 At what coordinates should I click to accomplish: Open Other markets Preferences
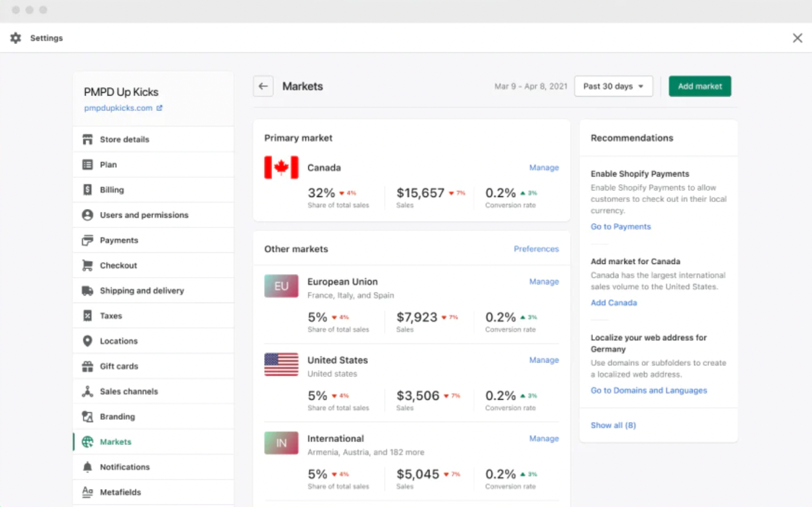click(536, 249)
